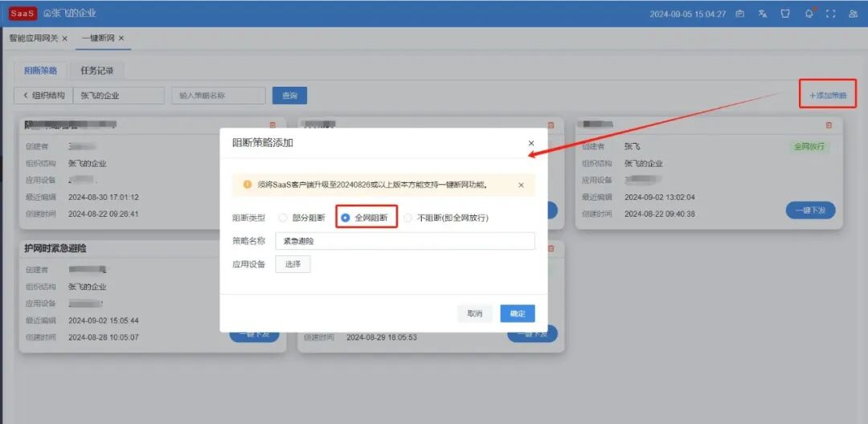Screen dimensions: 868x424
Task: Dismiss the SaaS client upgrade warning
Action: pyautogui.click(x=521, y=185)
